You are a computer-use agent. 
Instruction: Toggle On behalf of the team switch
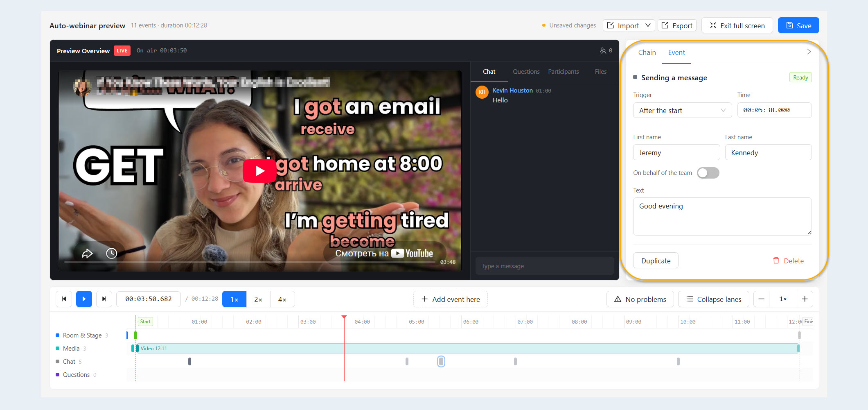pyautogui.click(x=708, y=173)
